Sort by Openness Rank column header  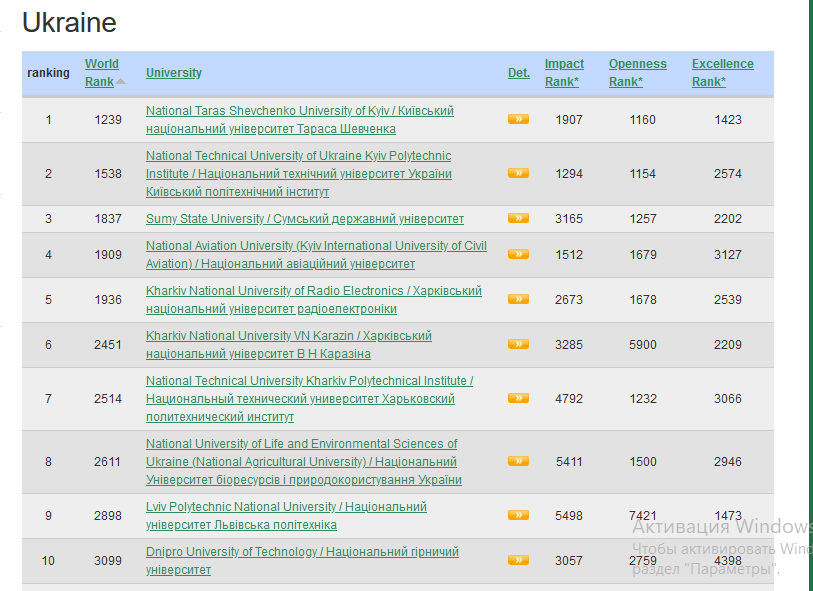pos(637,72)
